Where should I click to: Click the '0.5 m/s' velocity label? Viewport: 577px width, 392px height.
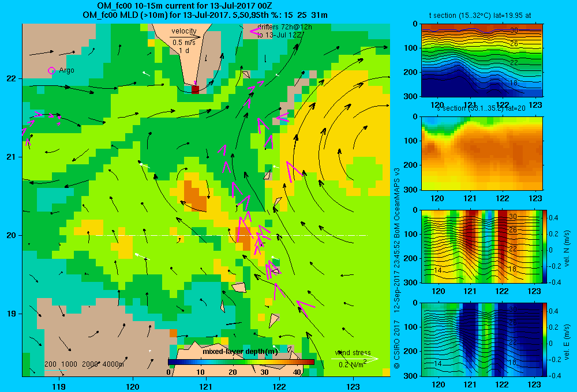coord(184,43)
